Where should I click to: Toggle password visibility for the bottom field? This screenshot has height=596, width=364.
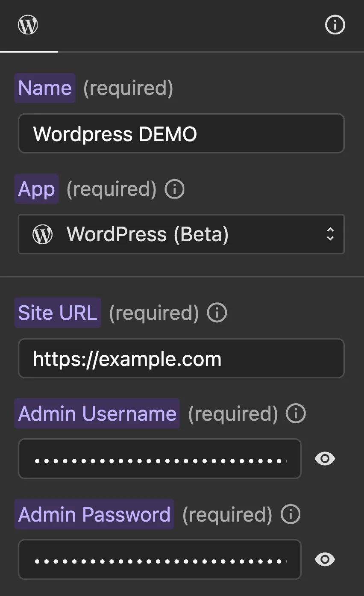click(x=324, y=559)
